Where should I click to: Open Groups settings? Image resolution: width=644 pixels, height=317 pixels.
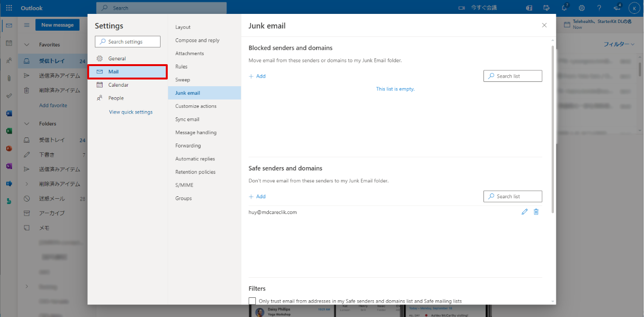tap(205, 198)
